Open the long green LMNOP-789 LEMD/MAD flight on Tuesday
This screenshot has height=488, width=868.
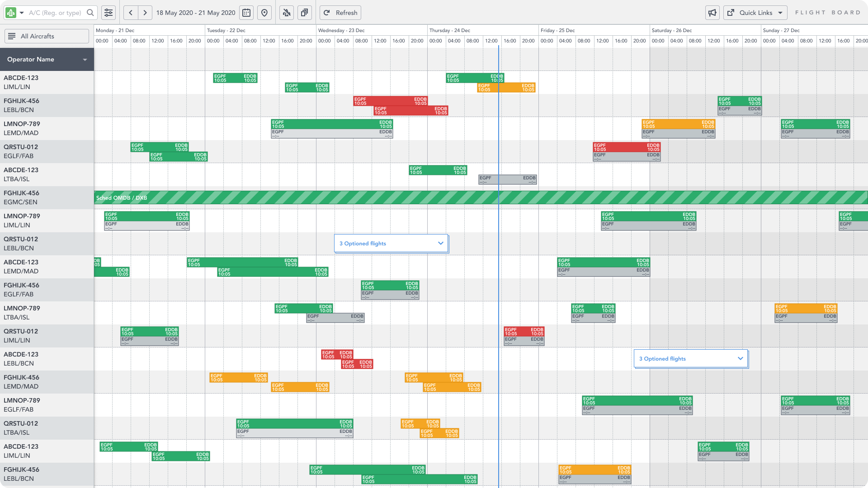click(x=332, y=124)
